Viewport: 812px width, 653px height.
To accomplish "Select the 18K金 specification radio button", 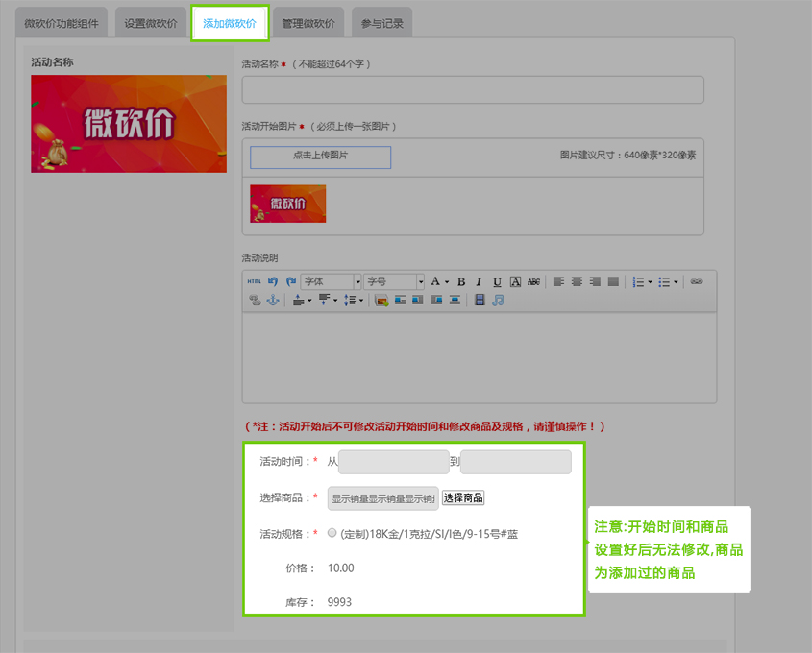I will coord(332,533).
